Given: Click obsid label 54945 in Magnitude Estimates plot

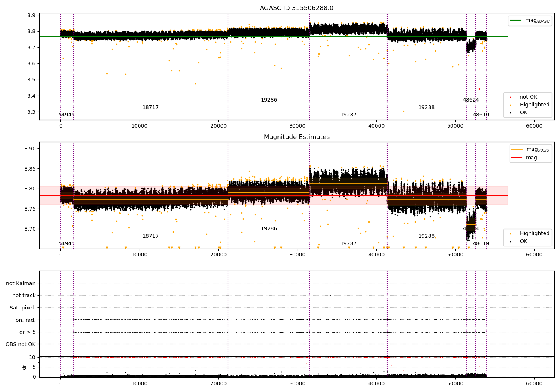Looking at the screenshot, I should (x=66, y=244).
